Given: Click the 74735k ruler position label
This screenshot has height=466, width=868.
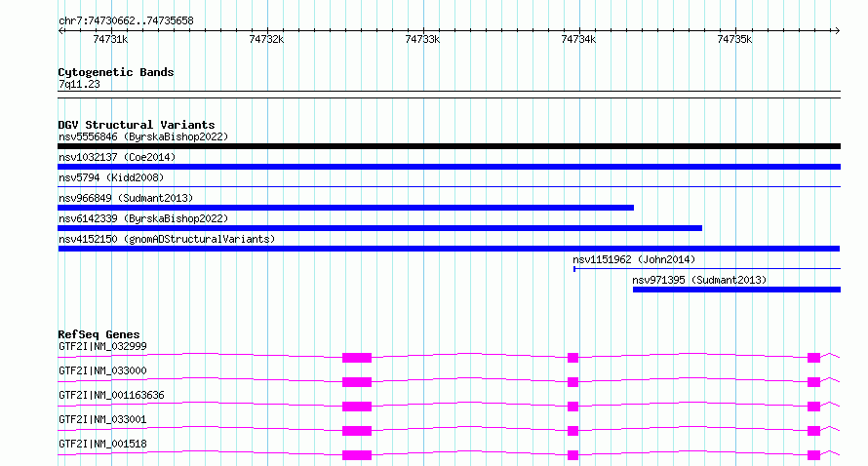Looking at the screenshot, I should pyautogui.click(x=734, y=39).
